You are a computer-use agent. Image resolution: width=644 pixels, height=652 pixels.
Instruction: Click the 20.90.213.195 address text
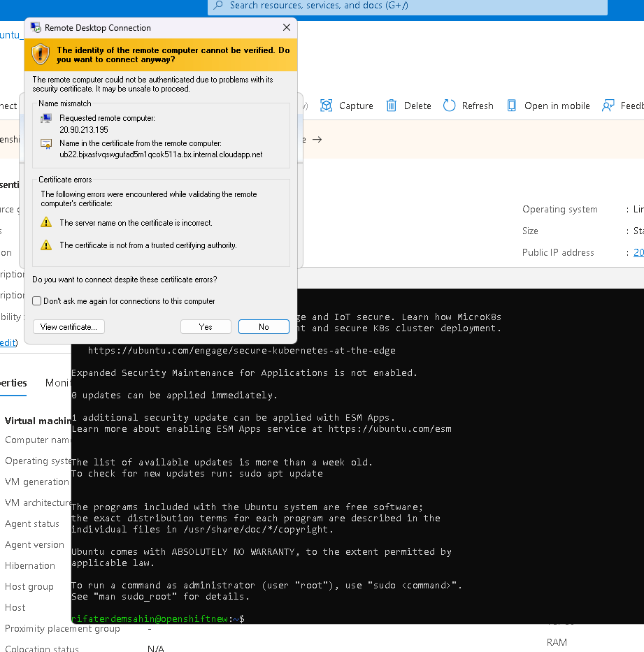click(x=84, y=130)
